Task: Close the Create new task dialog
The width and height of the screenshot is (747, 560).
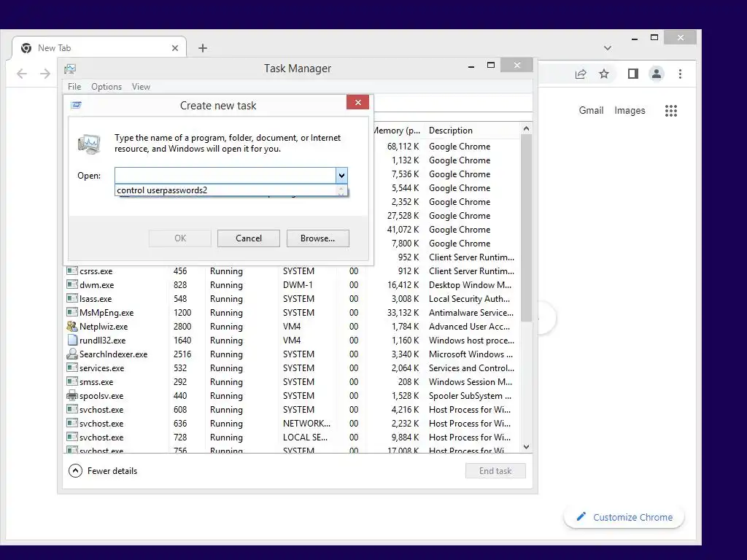Action: pos(357,102)
